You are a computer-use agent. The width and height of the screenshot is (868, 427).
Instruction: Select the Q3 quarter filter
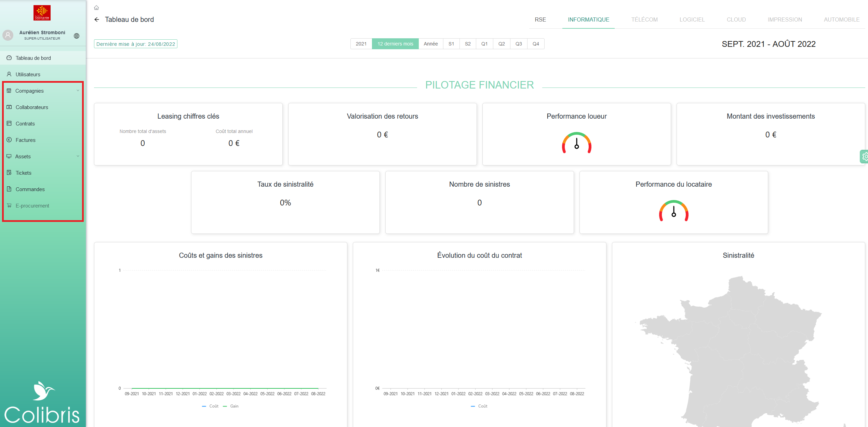coord(519,44)
